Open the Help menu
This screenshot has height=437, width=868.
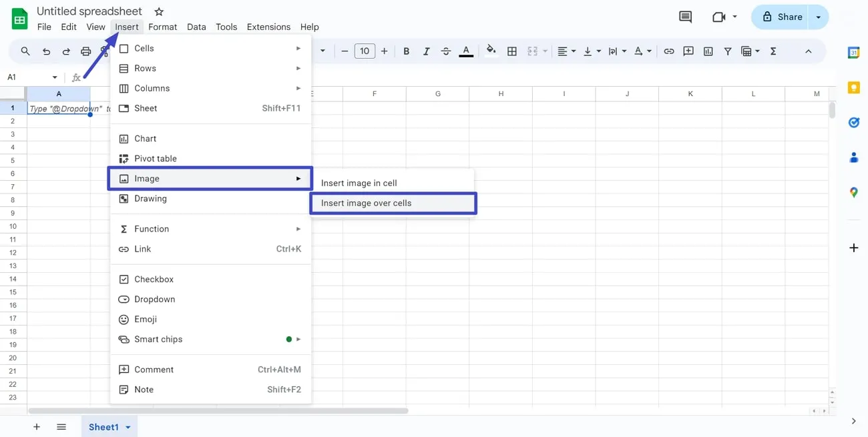click(x=309, y=27)
